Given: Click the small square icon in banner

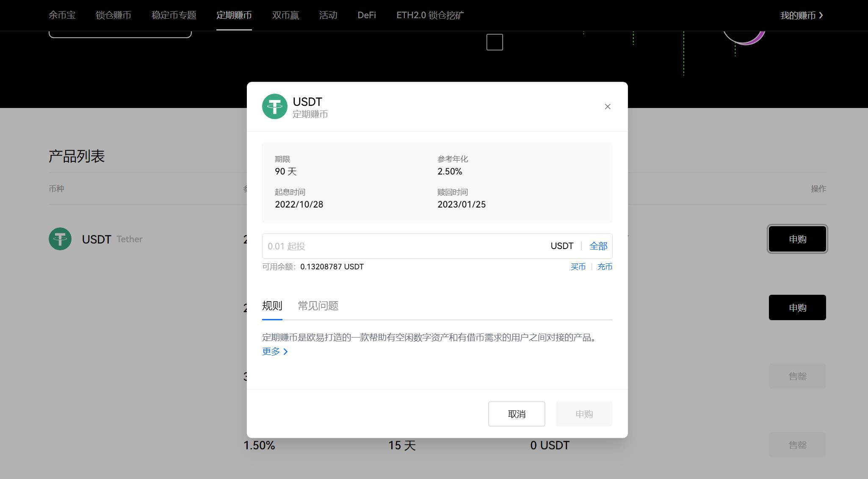Looking at the screenshot, I should [x=494, y=42].
